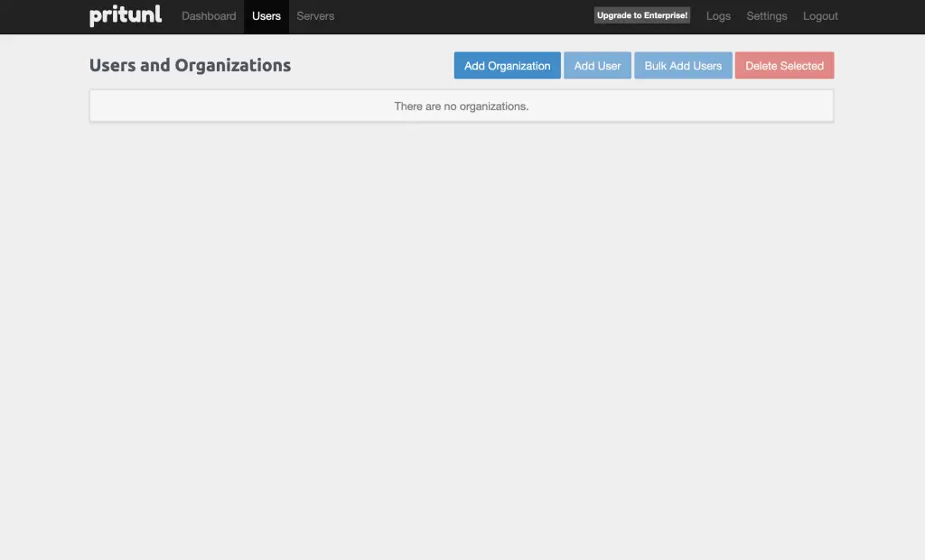Click Upgrade to Enterprise!
The height and width of the screenshot is (560, 925).
tap(641, 15)
